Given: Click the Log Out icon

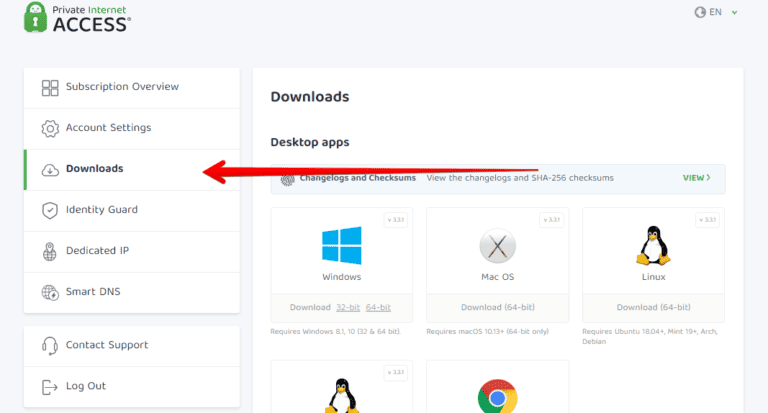Looking at the screenshot, I should click(50, 386).
